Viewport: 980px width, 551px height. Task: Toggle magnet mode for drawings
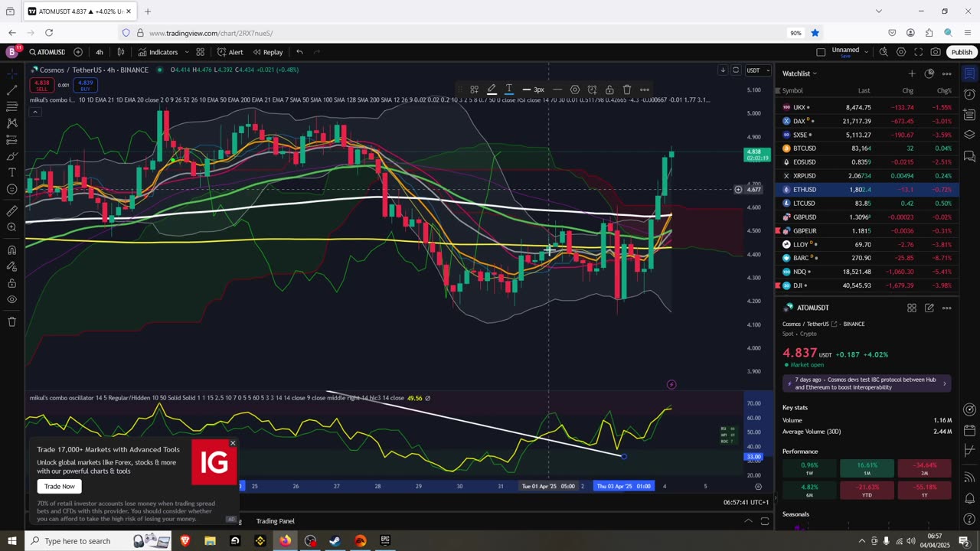11,249
